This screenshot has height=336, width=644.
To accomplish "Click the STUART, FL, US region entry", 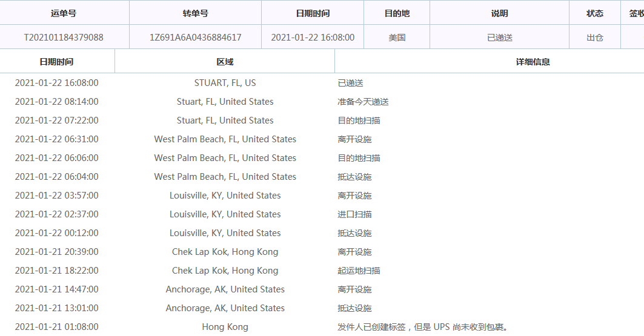I will point(225,83).
